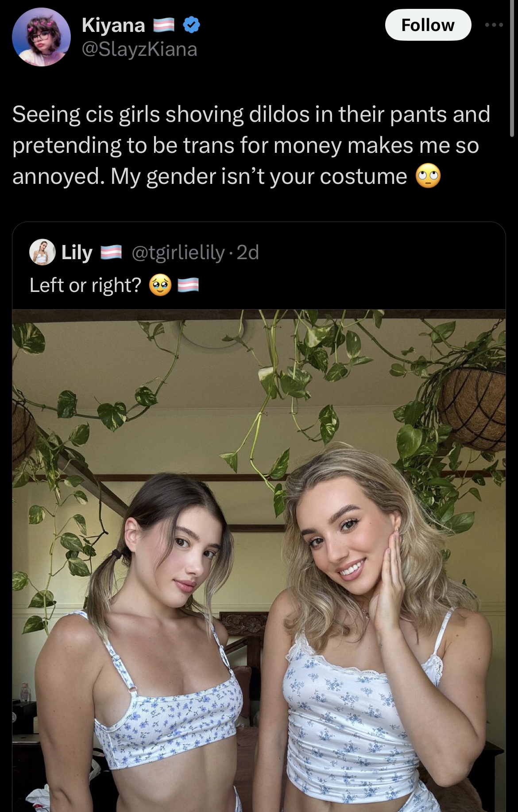518x812 pixels.
Task: Click the Kiyana display name
Action: pos(113,25)
